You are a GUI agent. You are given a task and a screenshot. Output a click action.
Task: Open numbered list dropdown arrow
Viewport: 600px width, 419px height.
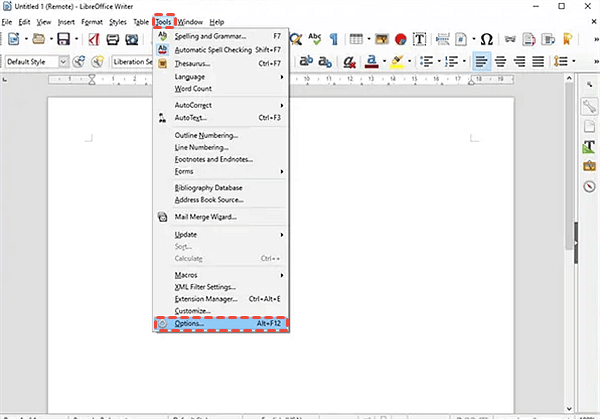click(464, 62)
